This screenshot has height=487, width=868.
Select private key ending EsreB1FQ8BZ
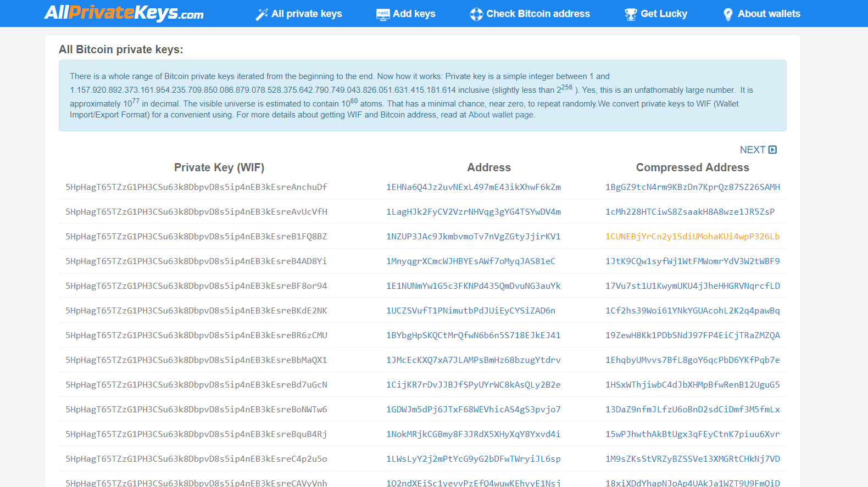(196, 237)
